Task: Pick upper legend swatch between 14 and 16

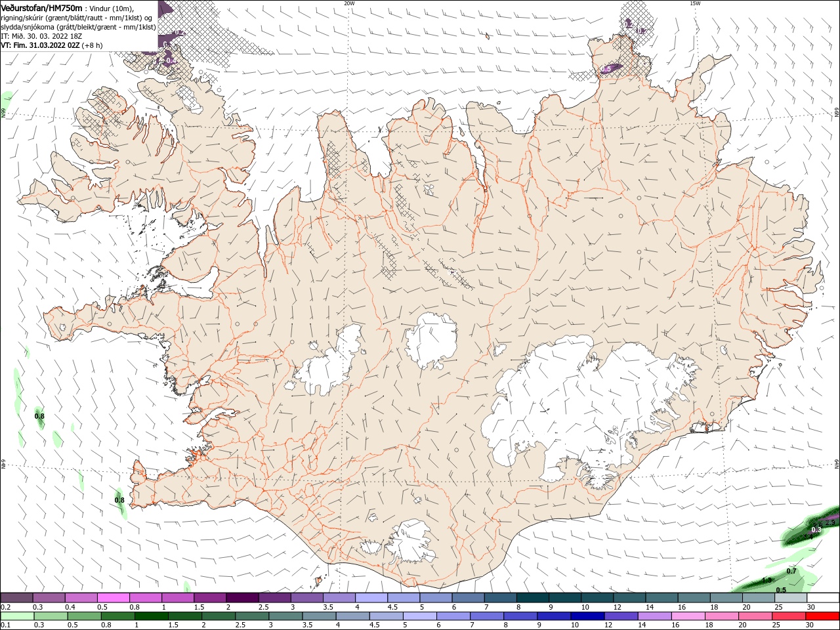Action: [x=662, y=598]
